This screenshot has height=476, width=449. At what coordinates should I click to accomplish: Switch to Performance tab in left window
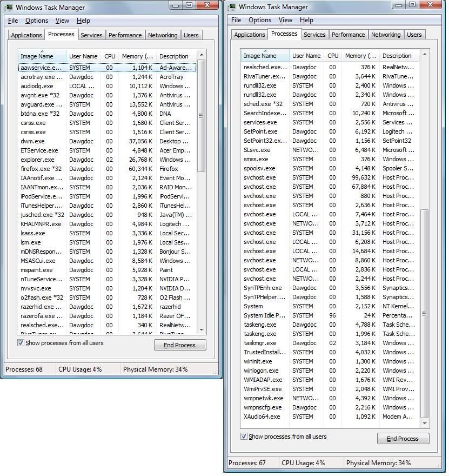tap(125, 35)
